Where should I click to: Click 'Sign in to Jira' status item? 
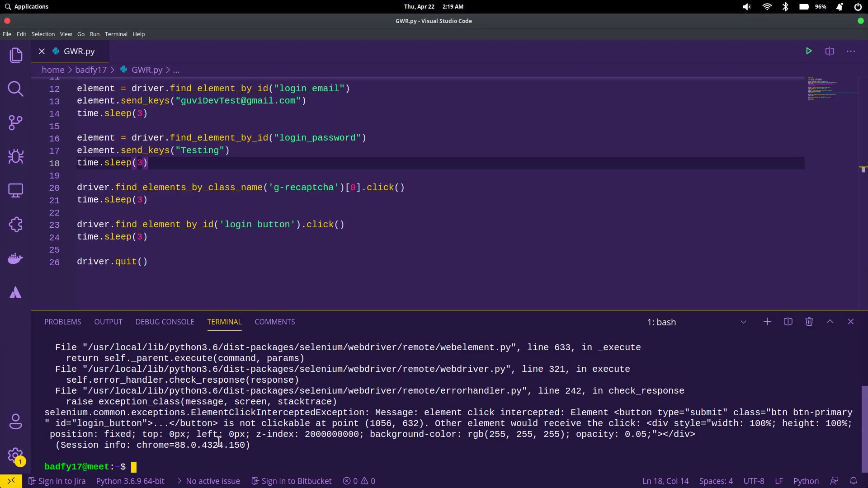[57, 481]
